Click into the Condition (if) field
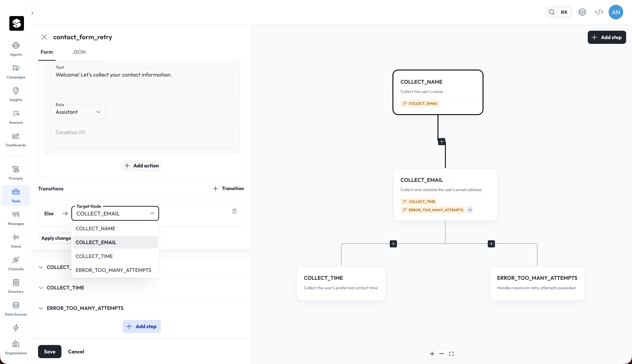This screenshot has height=364, width=632. (x=142, y=136)
